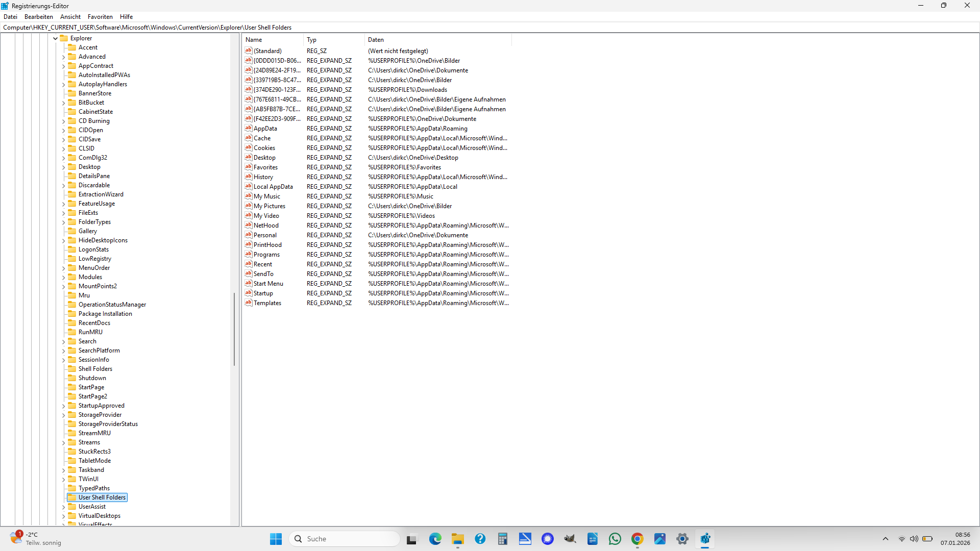
Task: Expand the StartupApproved key
Action: click(64, 406)
